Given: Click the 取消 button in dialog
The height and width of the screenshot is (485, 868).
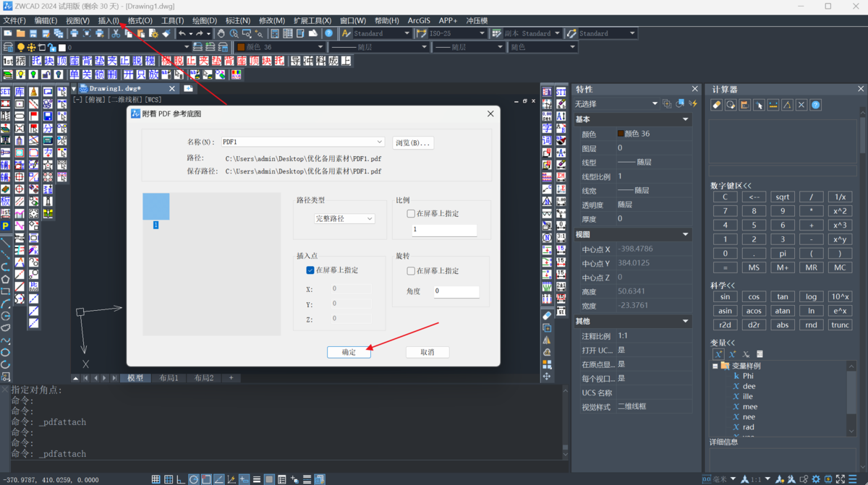Looking at the screenshot, I should click(427, 352).
